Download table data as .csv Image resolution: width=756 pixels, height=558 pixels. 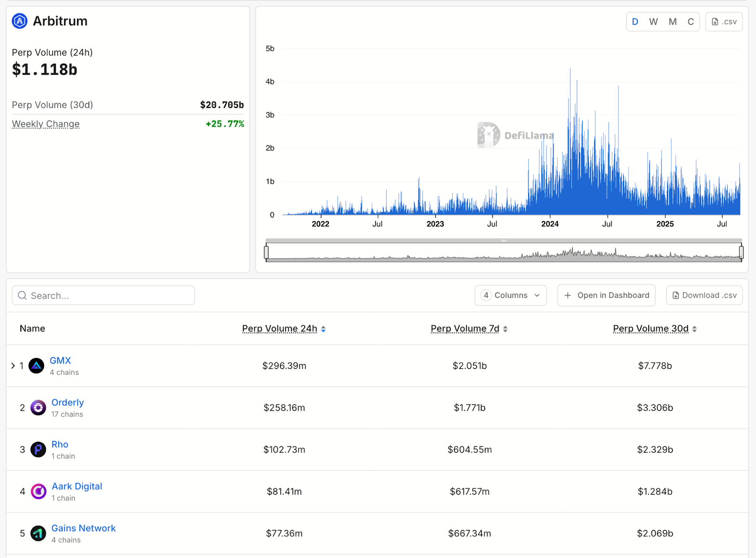[704, 296]
